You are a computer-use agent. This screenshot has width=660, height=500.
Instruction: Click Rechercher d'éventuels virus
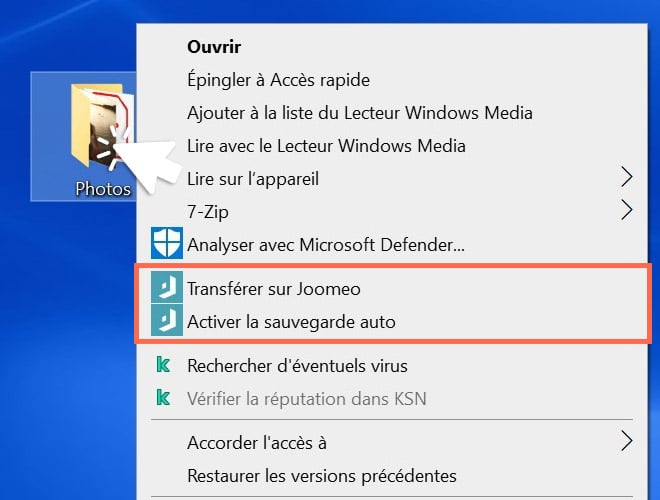[297, 366]
